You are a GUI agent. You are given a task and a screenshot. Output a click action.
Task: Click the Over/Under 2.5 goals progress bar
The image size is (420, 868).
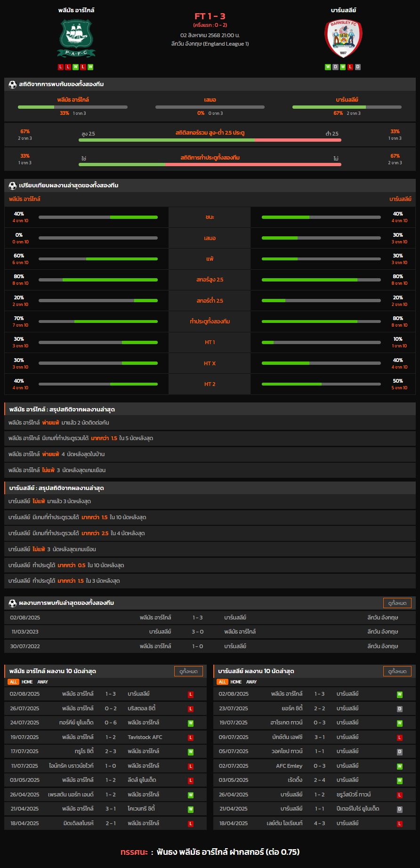pos(210,140)
